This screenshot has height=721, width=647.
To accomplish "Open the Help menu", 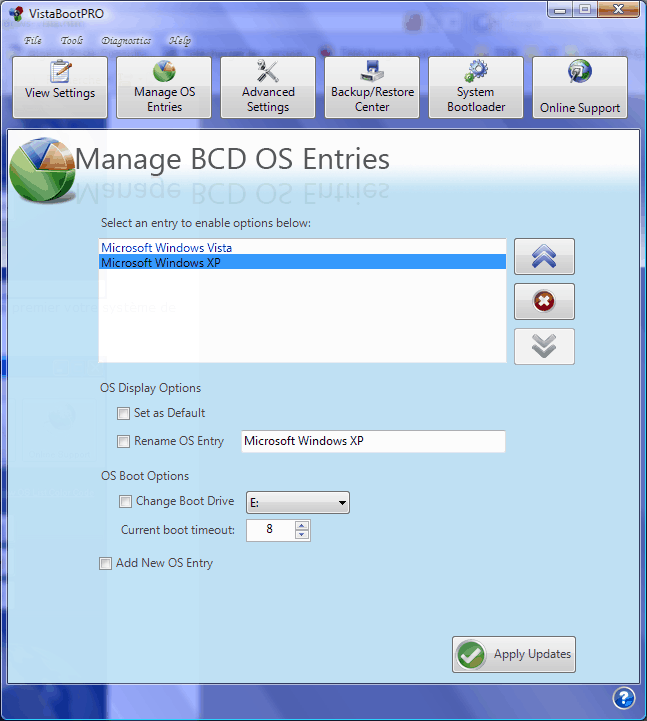I will point(180,40).
